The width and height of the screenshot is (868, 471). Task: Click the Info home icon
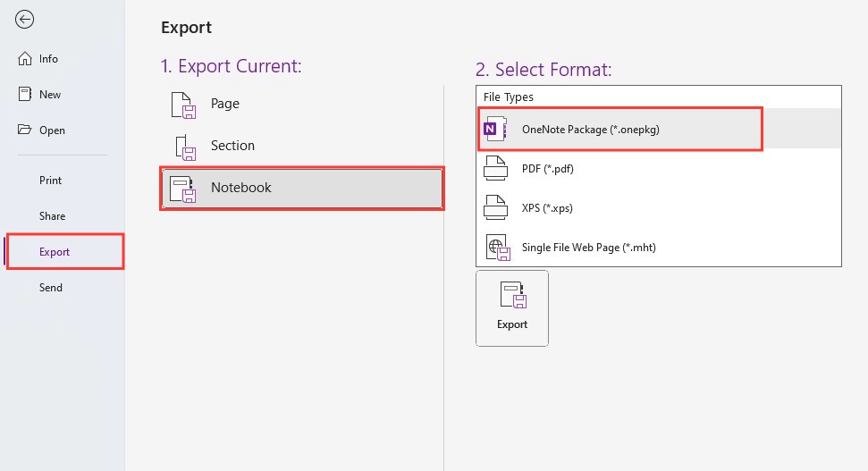coord(25,59)
